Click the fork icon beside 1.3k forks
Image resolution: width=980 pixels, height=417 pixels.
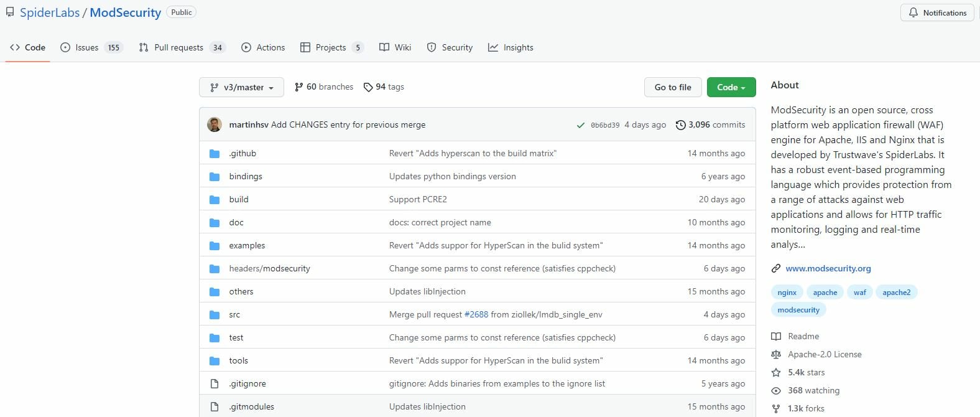tap(776, 409)
